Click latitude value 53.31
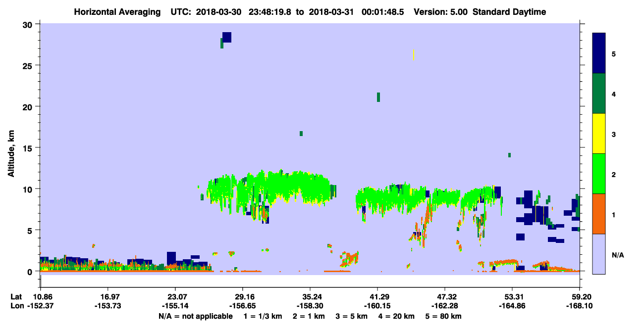Image resolution: width=644 pixels, height=330 pixels. point(512,297)
